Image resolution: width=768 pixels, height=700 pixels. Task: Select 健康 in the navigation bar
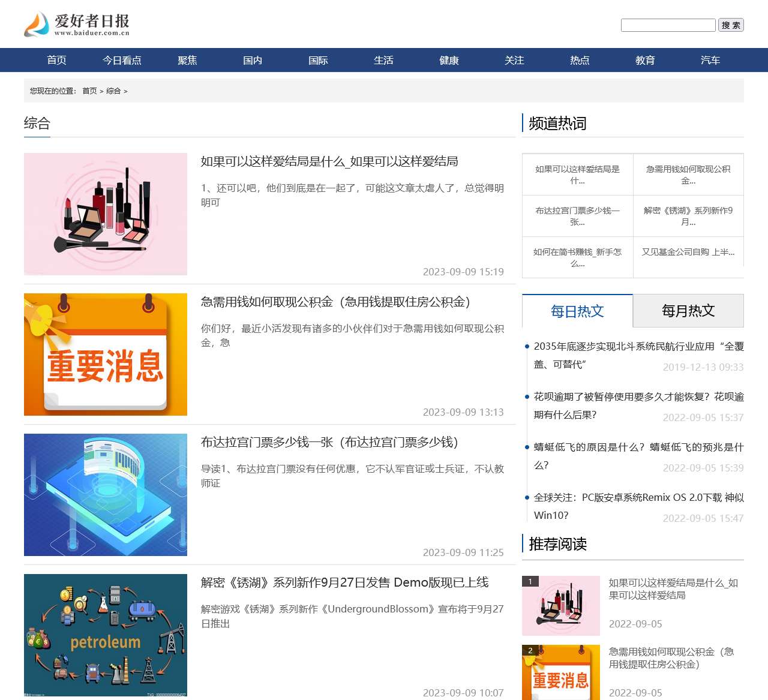[x=449, y=60]
